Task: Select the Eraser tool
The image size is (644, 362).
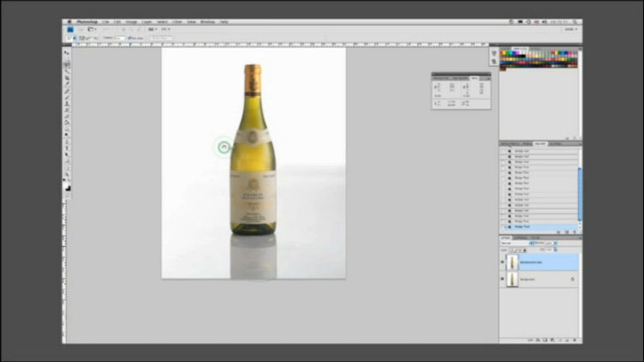Action: [67, 116]
